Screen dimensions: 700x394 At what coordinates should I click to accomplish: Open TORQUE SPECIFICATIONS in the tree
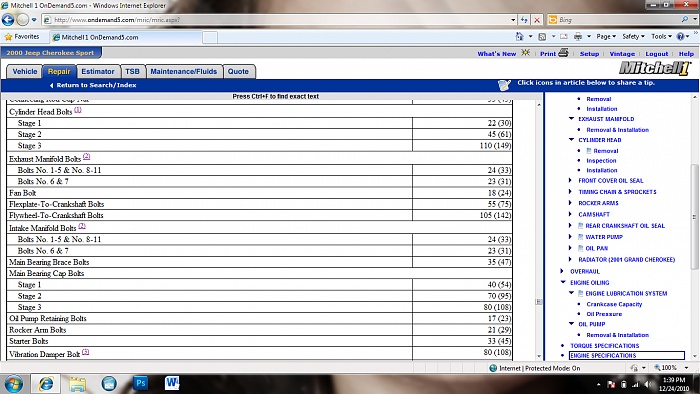pos(604,345)
